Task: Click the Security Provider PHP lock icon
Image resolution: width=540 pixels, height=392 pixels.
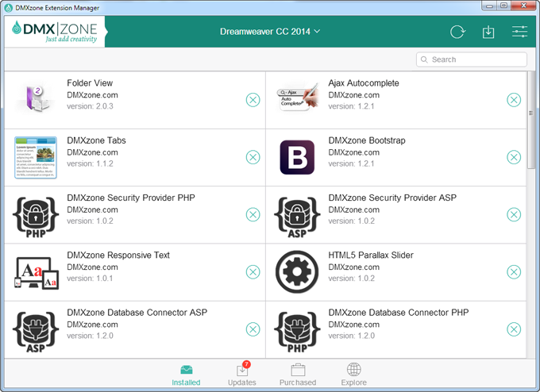Action: 36,217
